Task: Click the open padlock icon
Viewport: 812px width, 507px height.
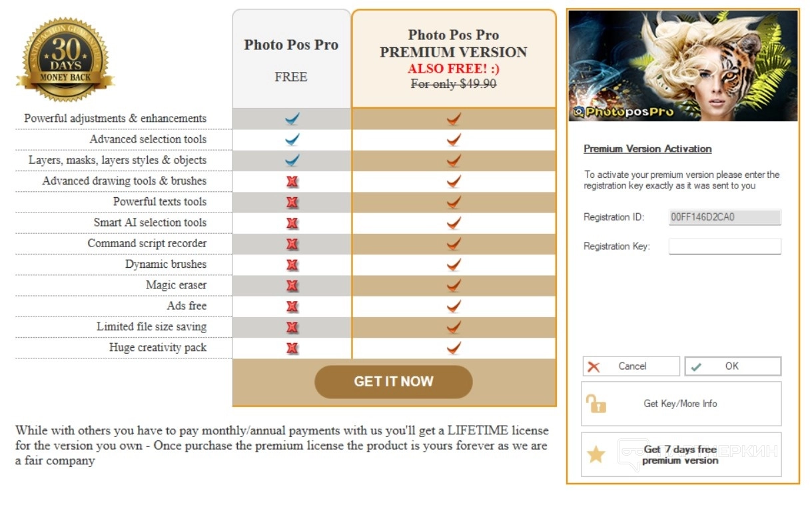Action: pos(596,404)
